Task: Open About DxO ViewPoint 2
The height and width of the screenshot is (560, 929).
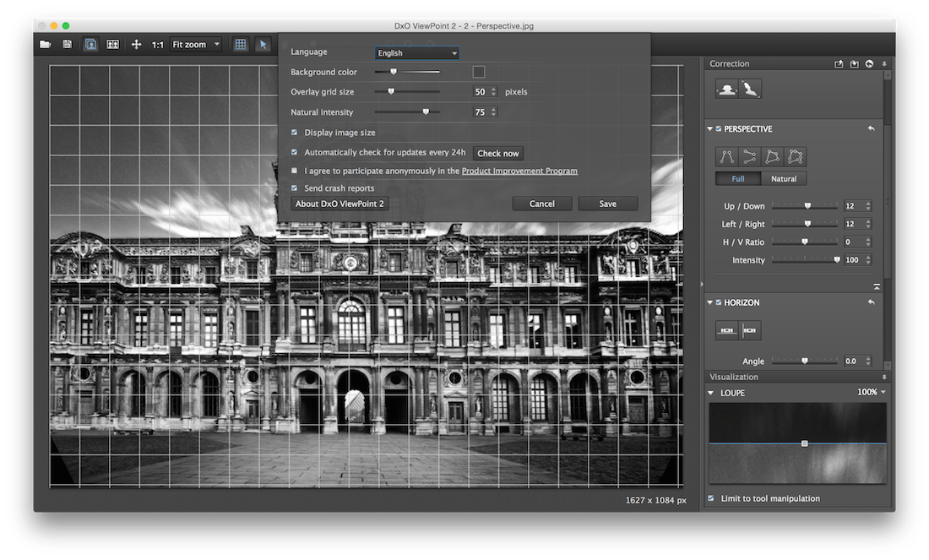Action: coord(340,204)
